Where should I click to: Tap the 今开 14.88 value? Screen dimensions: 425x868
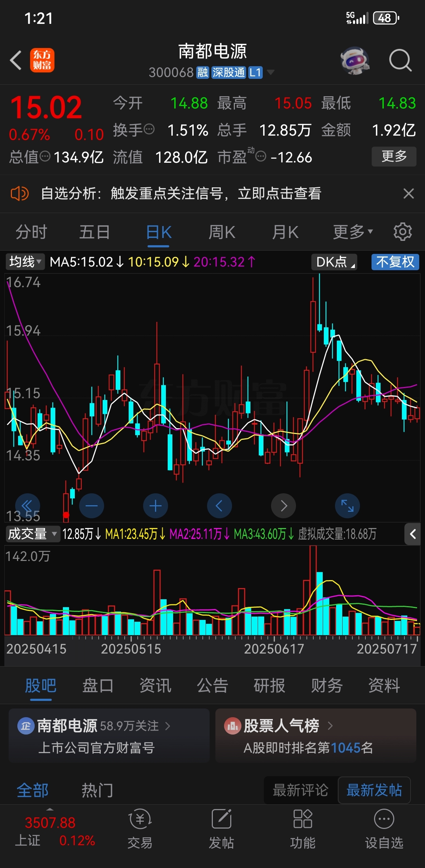coord(189,103)
